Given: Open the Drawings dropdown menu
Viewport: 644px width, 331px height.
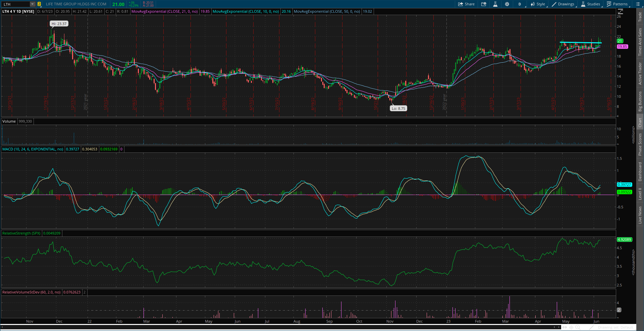Looking at the screenshot, I should (x=563, y=4).
